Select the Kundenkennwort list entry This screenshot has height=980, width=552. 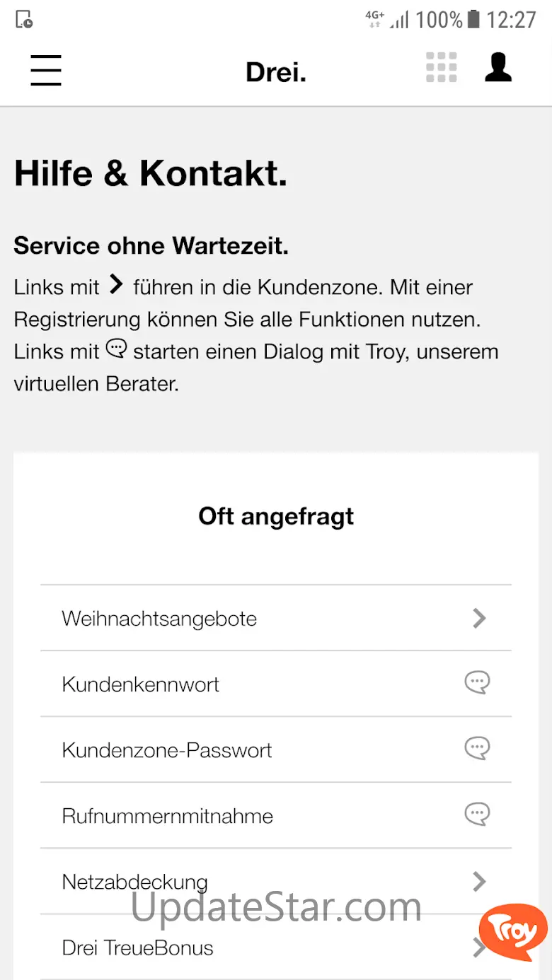tap(141, 684)
